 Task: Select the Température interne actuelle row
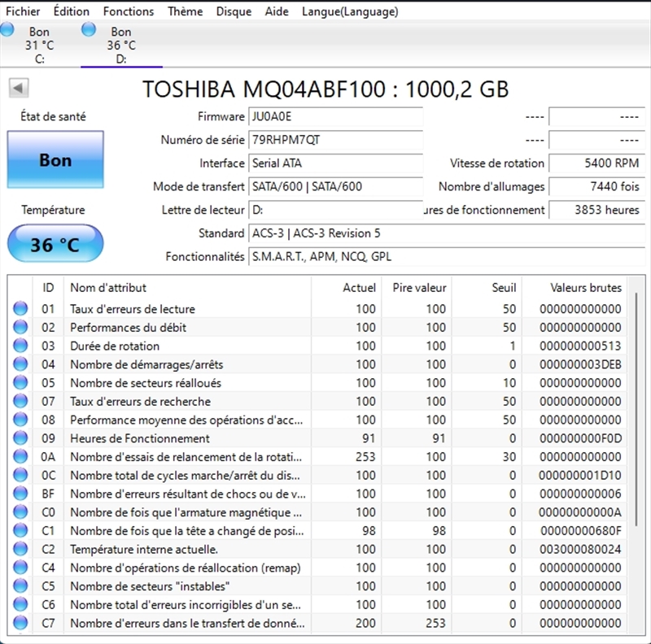click(x=317, y=549)
